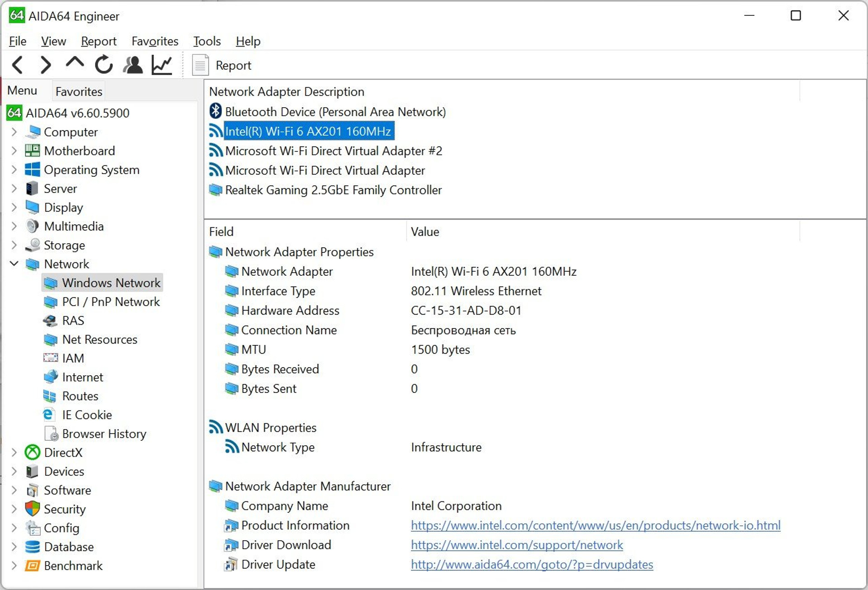Click the Report toolbar button label
Screen dimensions: 868x590
pyautogui.click(x=233, y=66)
